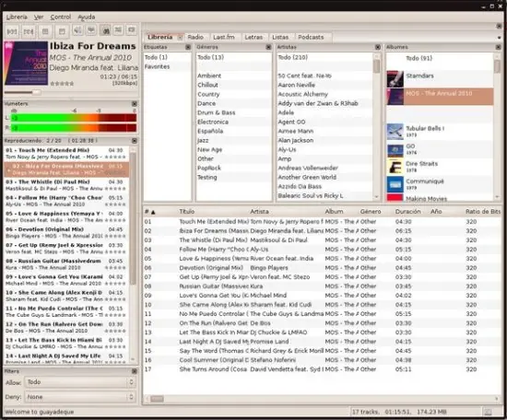Switch to the Last.fm tab
Viewport: 507px width, 420px height.
224,37
